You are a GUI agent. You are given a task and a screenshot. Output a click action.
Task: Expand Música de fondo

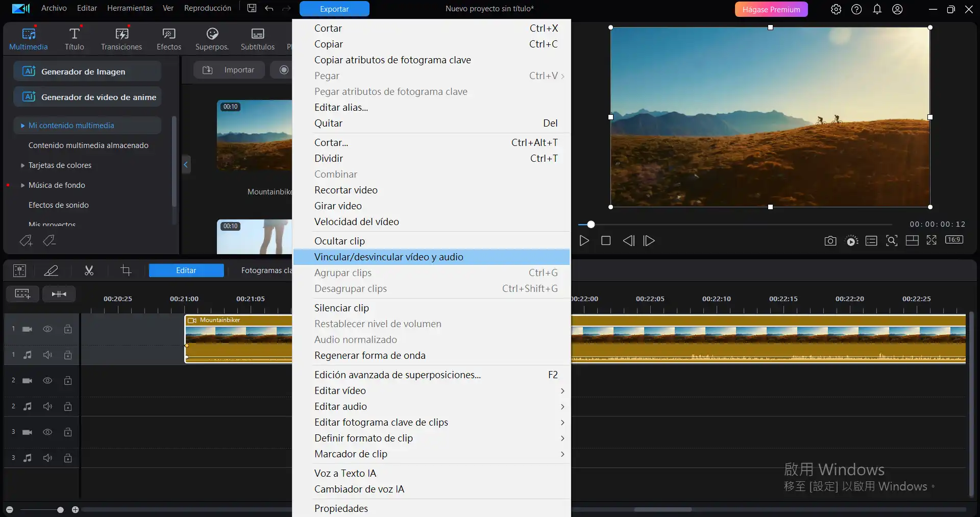tap(22, 185)
